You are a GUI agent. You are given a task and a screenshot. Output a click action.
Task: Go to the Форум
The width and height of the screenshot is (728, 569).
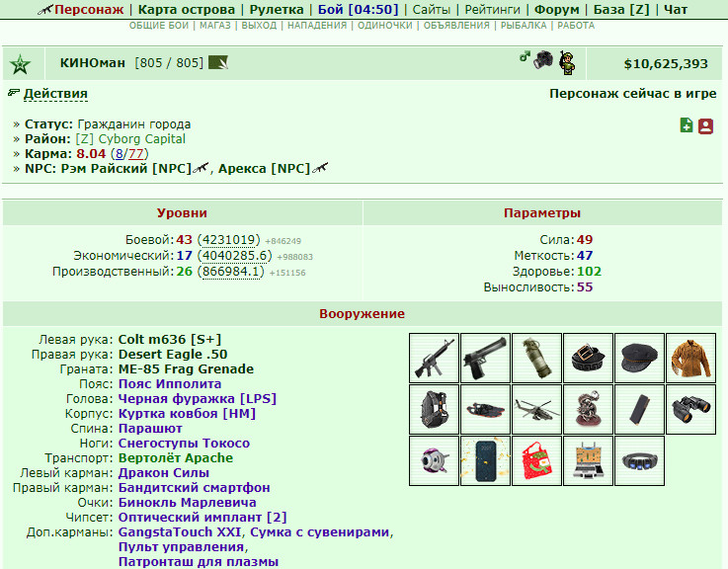(x=557, y=9)
